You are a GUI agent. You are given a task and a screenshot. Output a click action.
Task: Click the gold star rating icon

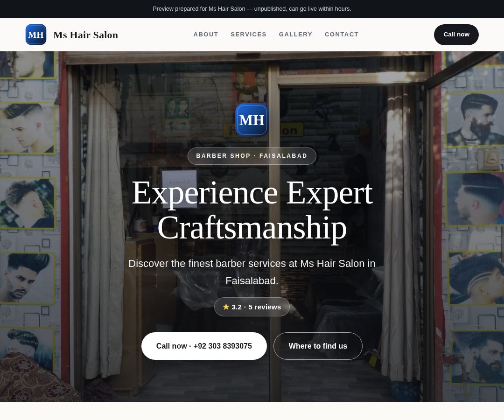[226, 307]
